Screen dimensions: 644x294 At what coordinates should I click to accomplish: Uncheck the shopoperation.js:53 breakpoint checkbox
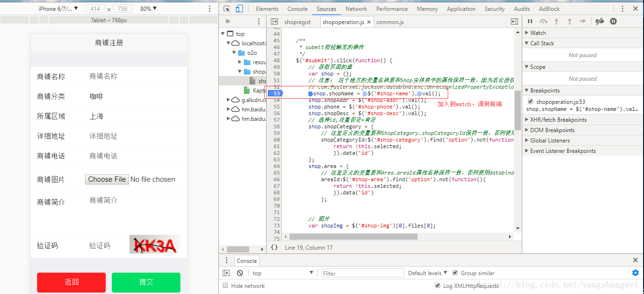point(531,101)
